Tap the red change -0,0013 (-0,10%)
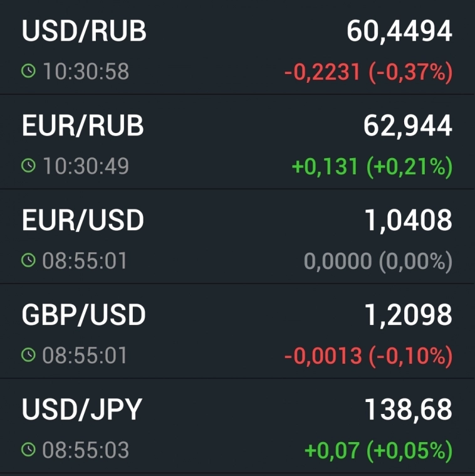Viewport: 475px width, 476px height. point(368,357)
